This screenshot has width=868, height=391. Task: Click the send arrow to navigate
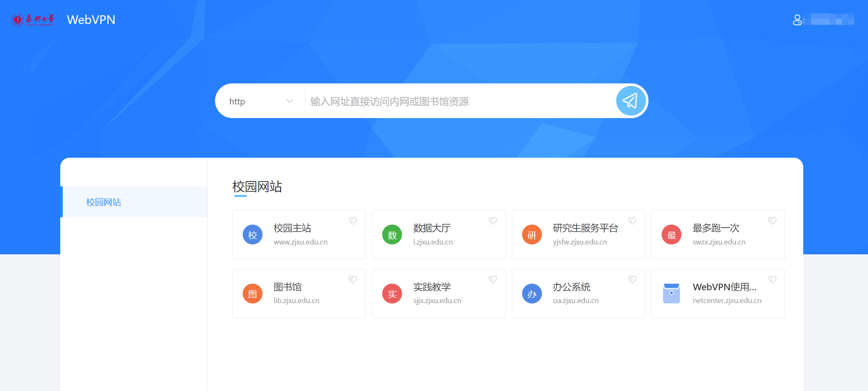630,100
